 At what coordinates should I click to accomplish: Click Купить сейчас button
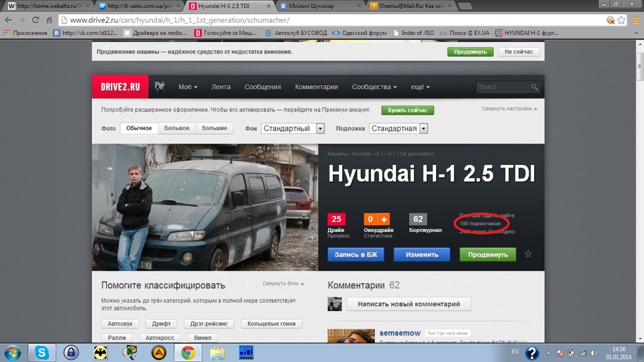coord(407,110)
